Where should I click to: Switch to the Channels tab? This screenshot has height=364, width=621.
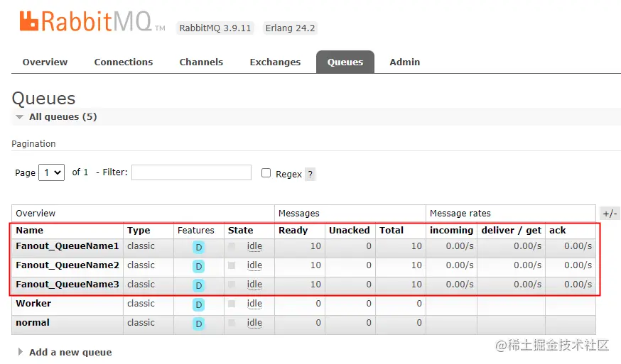click(201, 62)
